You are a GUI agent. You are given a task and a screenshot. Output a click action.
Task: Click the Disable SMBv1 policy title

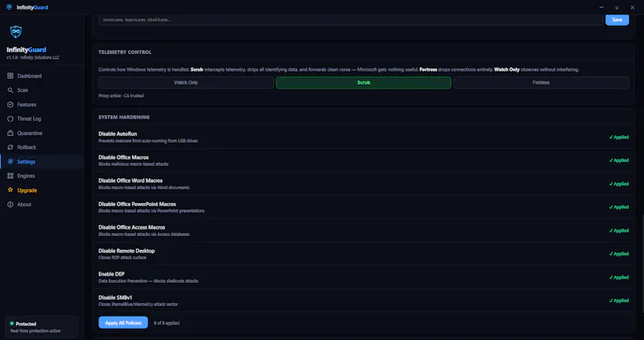(115, 297)
